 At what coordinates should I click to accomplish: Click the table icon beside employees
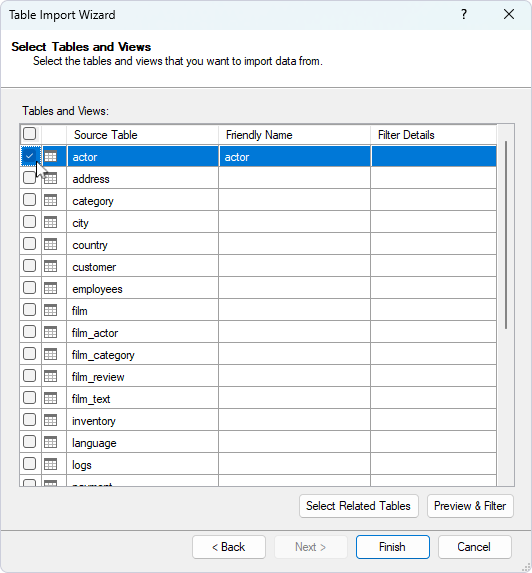pos(50,288)
